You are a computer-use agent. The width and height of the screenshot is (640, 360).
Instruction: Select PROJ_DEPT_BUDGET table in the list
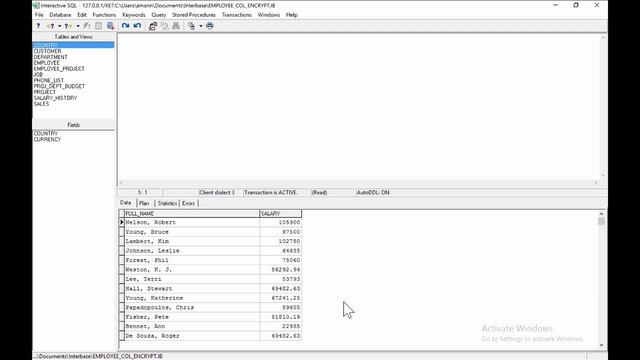click(59, 86)
